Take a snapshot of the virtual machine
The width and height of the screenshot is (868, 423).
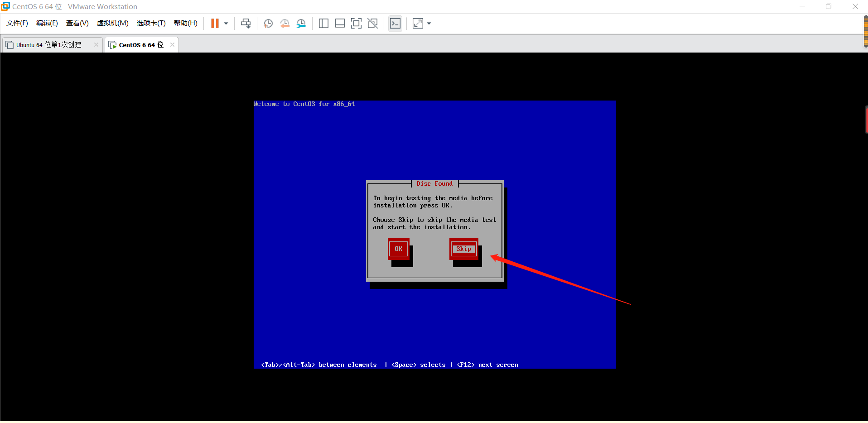tap(268, 24)
